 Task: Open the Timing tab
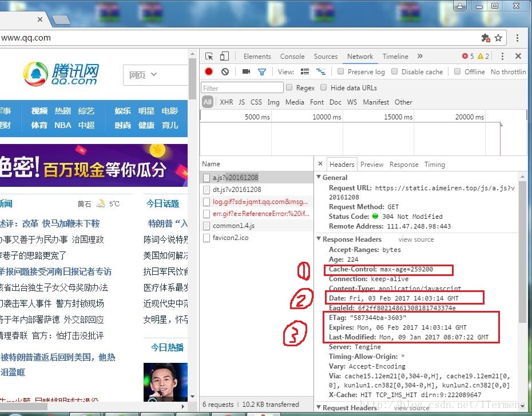tap(435, 165)
